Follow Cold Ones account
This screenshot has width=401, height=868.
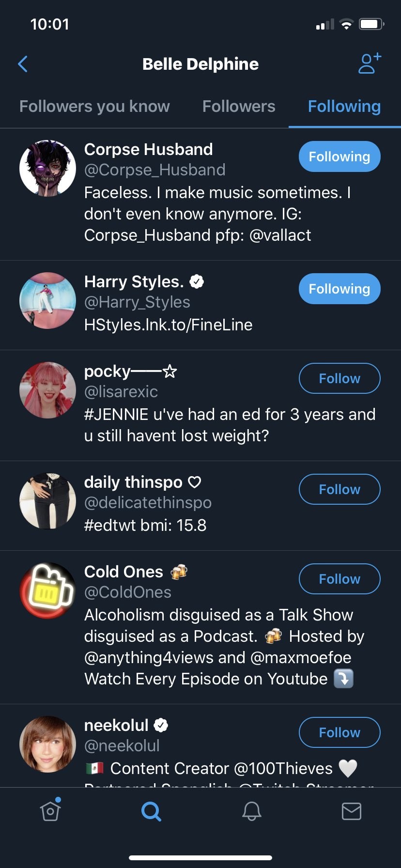coord(339,579)
